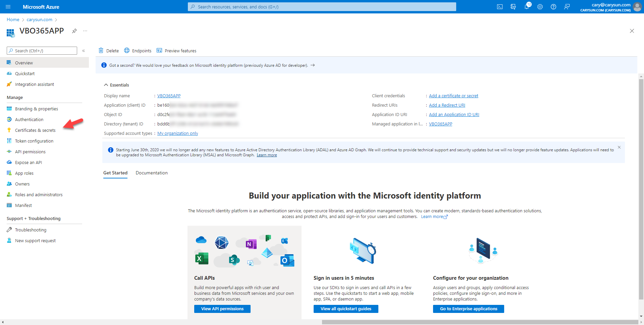Dismiss the ADAL deprecation notice
The width and height of the screenshot is (644, 325).
619,147
